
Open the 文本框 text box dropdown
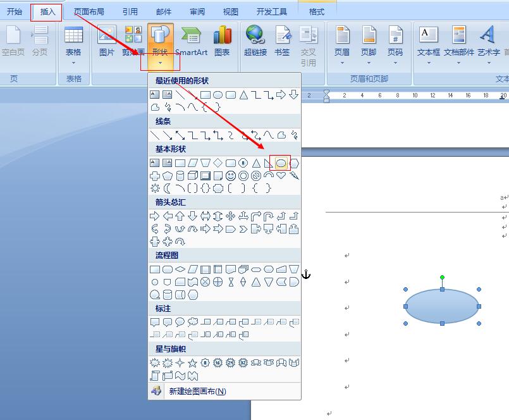[x=429, y=46]
